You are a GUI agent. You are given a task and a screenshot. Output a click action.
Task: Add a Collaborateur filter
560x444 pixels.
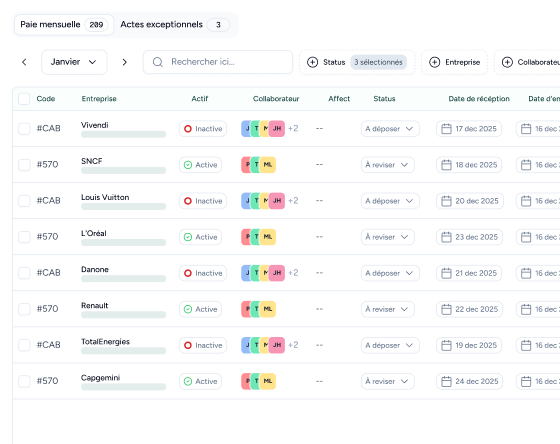click(527, 62)
